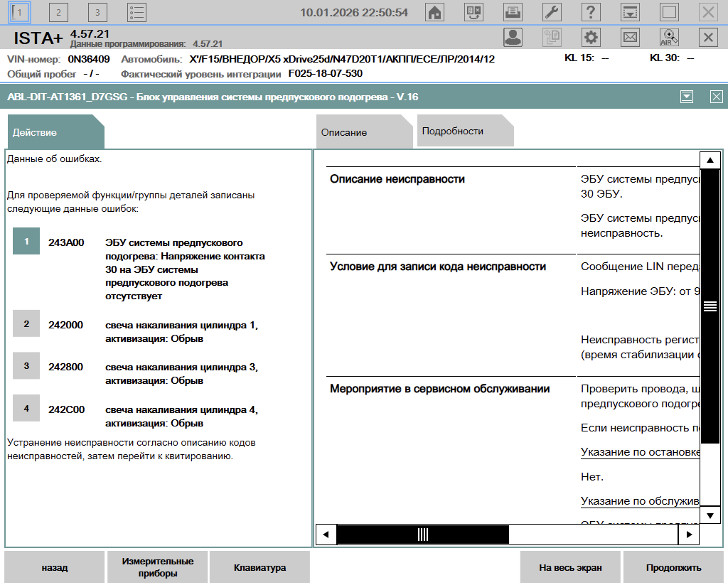
Task: Switch to the Подробности tab
Action: 453,132
